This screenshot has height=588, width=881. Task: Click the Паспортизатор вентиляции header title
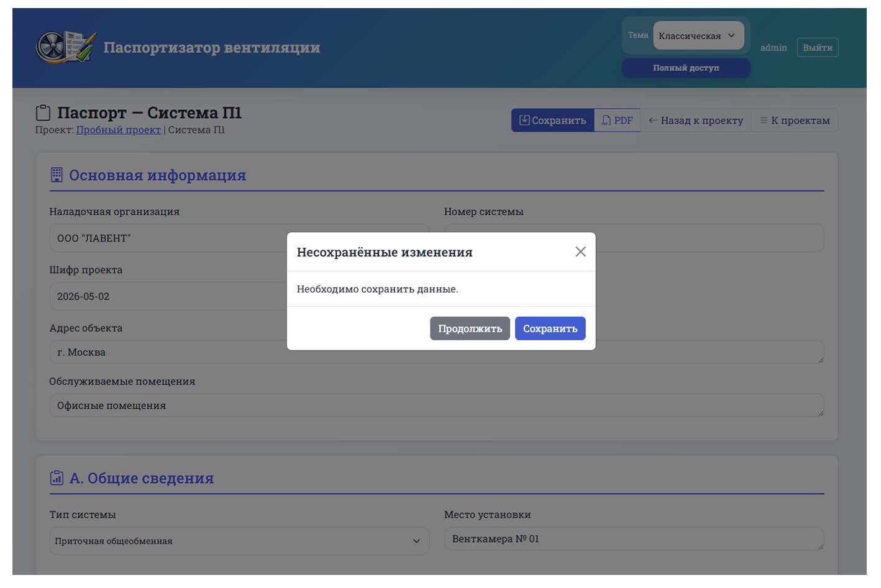(x=212, y=48)
